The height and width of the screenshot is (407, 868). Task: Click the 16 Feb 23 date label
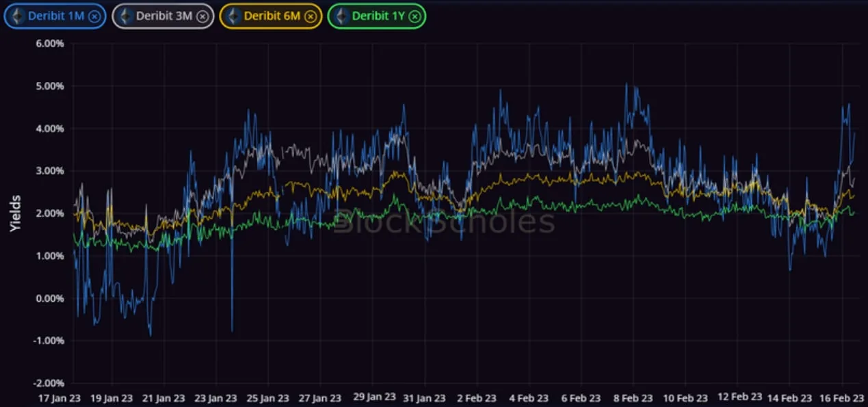[x=843, y=398]
